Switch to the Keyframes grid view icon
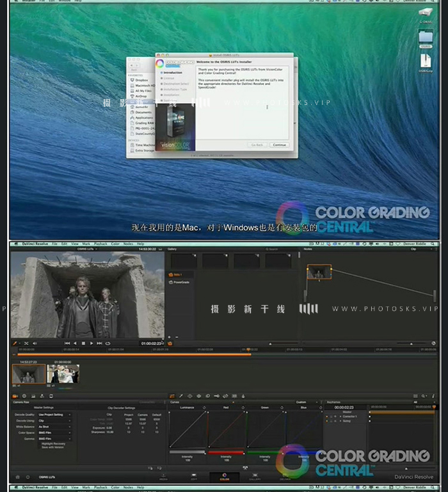 pos(415,396)
